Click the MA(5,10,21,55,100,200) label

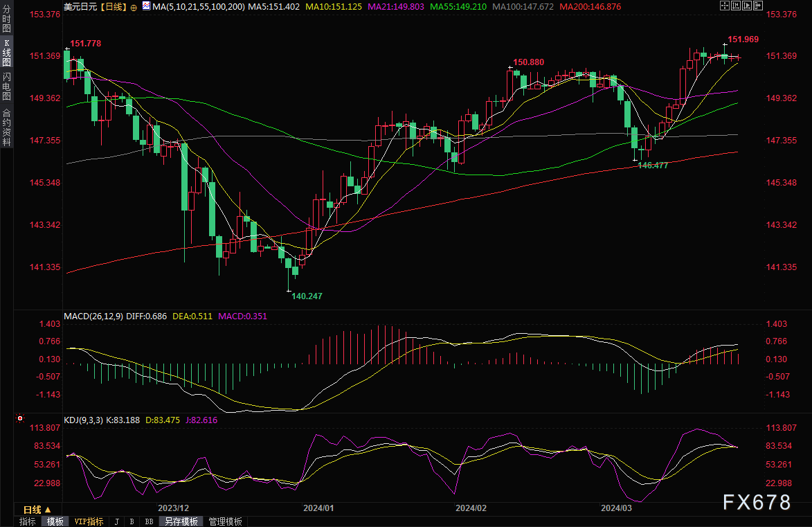click(199, 7)
